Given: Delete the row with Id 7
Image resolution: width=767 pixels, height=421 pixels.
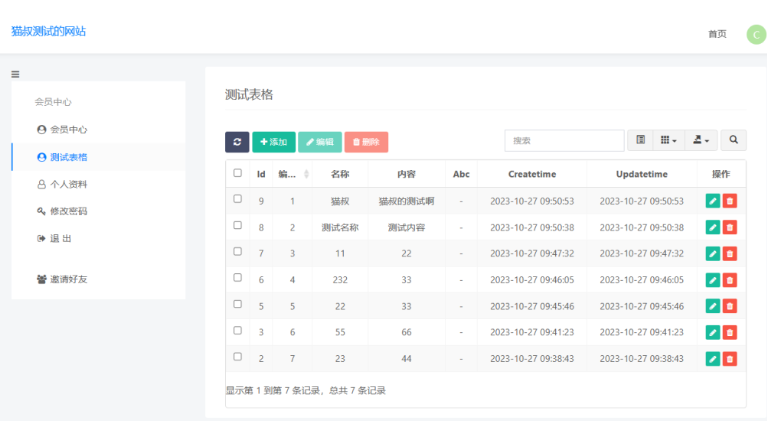Looking at the screenshot, I should pos(730,254).
